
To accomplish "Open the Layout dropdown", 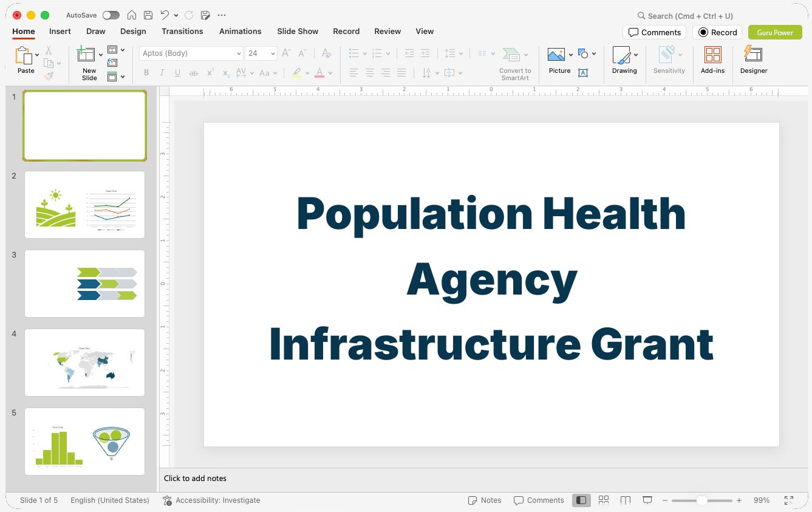I will (x=115, y=50).
